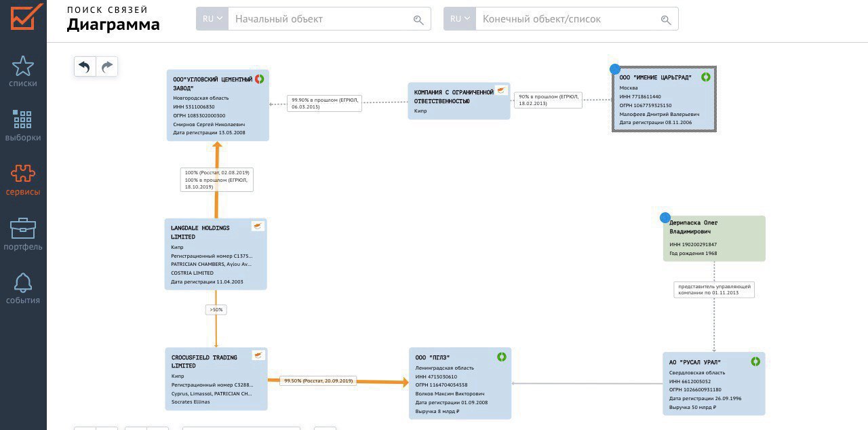Viewport: 868px width, 430px height.
Task: Click green status icon on ООО ПГЛЗ card
Action: coord(501,357)
